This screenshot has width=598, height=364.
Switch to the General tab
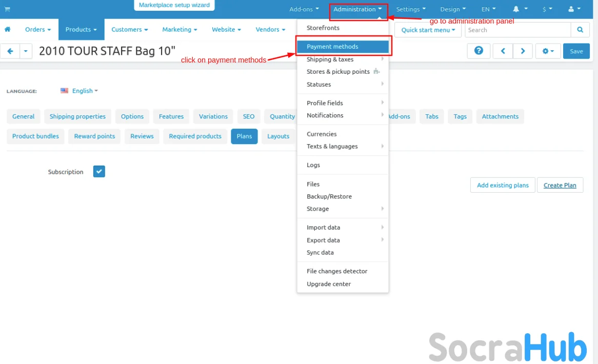(x=23, y=116)
